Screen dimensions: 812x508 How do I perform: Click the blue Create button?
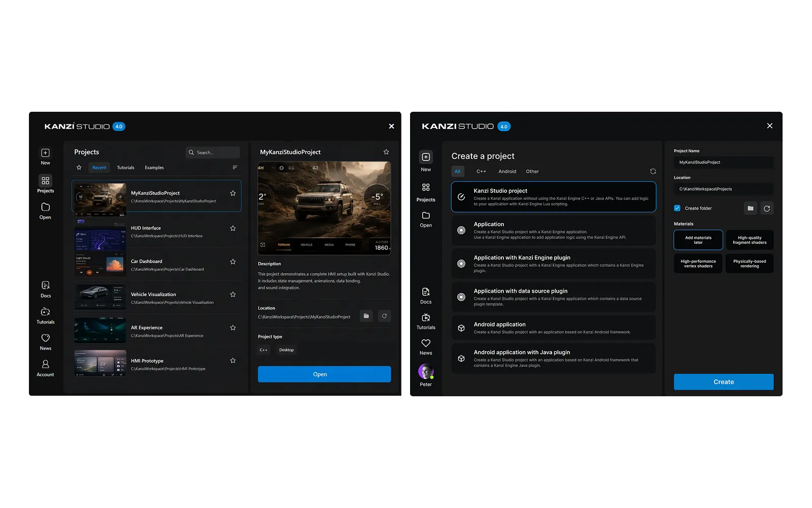coord(724,382)
